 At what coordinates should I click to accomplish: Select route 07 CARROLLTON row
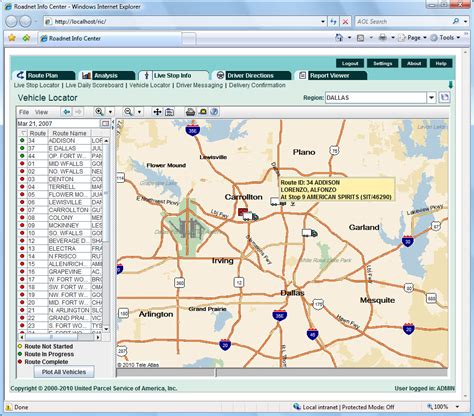coord(60,210)
